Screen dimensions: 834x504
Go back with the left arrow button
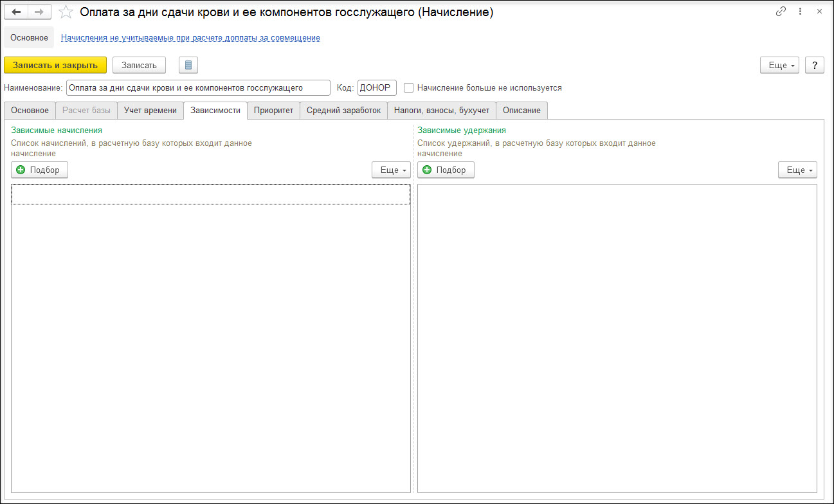[x=16, y=12]
